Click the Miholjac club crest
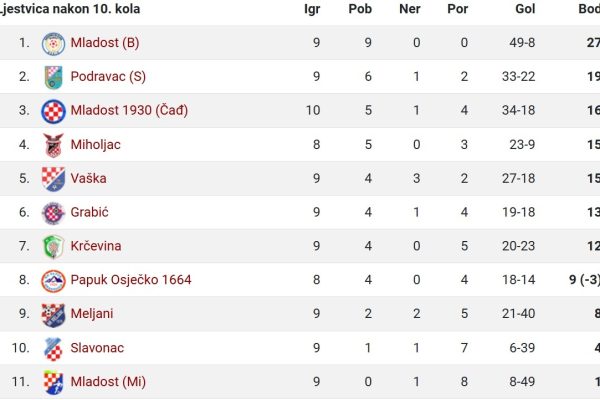This screenshot has width=600, height=400. tap(53, 145)
